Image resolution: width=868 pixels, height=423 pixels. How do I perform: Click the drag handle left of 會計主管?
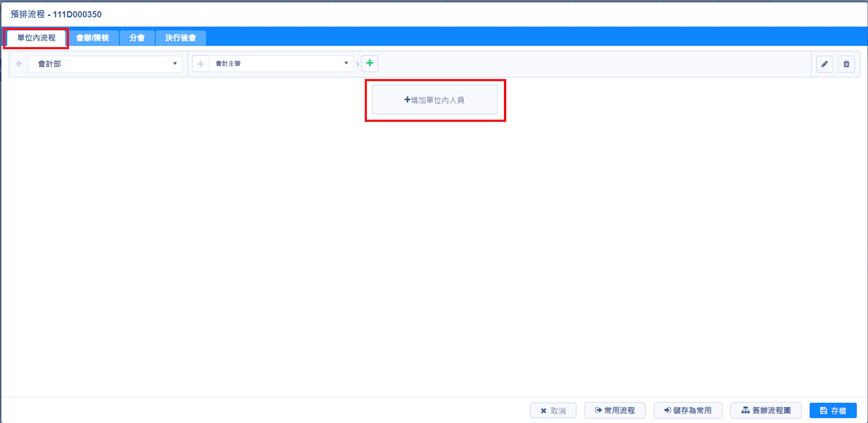coord(201,64)
